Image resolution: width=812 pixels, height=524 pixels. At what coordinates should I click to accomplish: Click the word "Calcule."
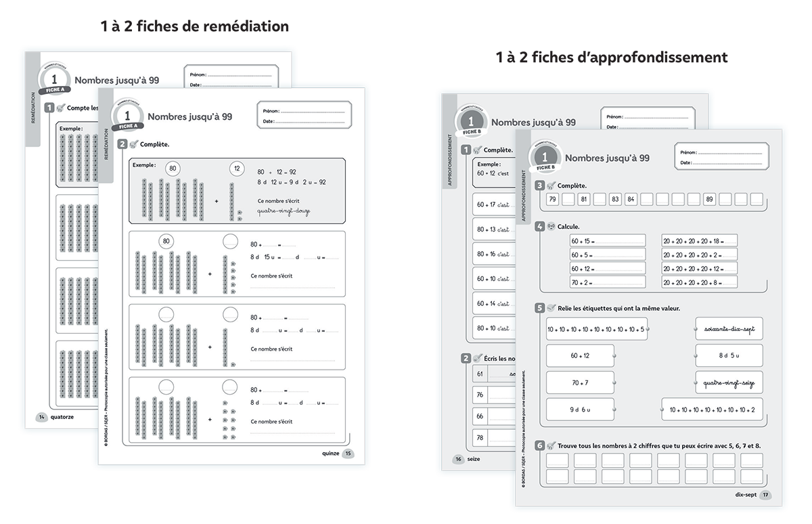[569, 227]
